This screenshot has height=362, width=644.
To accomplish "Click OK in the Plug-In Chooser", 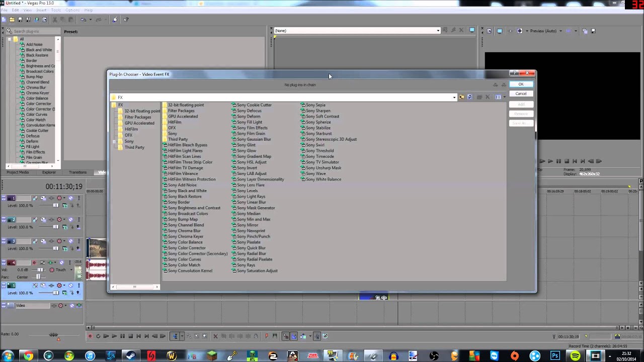I will (521, 84).
